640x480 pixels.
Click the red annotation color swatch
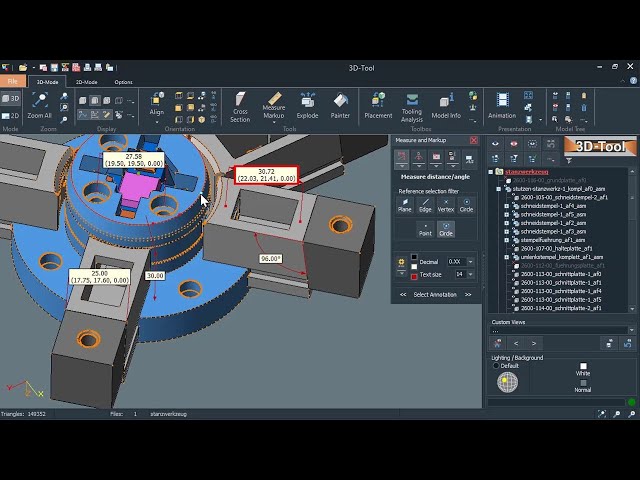[414, 277]
